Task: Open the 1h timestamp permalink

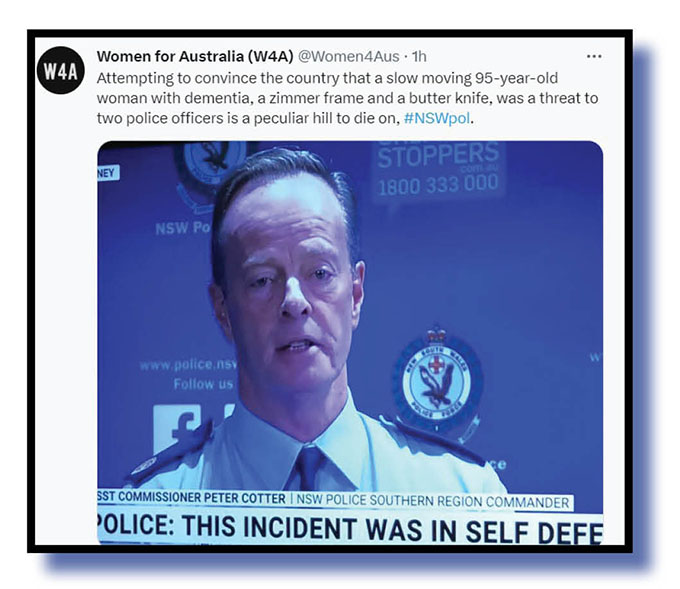Action: (x=419, y=56)
